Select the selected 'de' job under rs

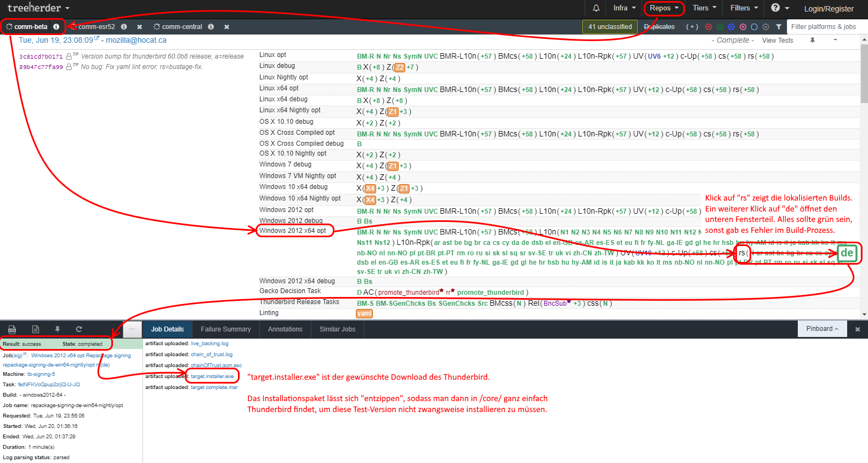click(847, 253)
